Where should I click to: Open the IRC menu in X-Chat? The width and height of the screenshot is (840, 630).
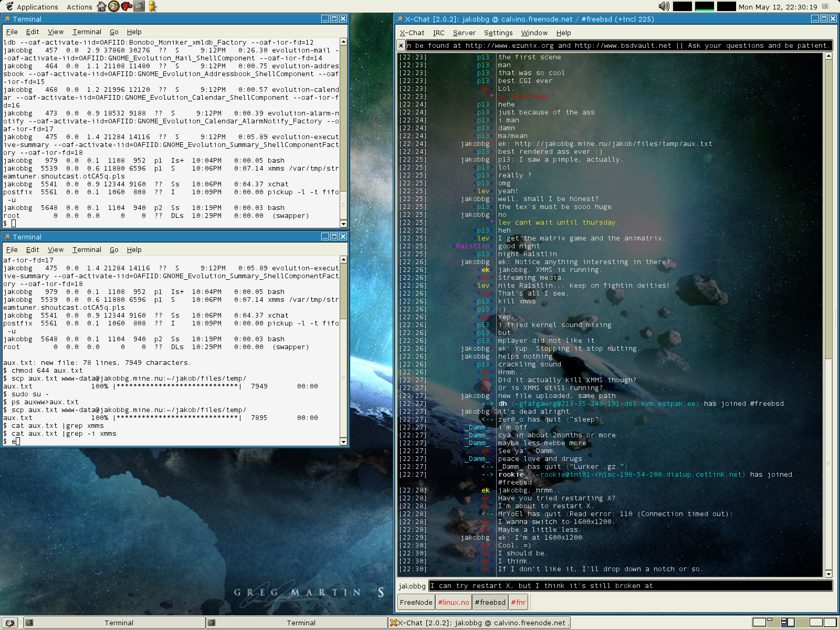[x=439, y=33]
